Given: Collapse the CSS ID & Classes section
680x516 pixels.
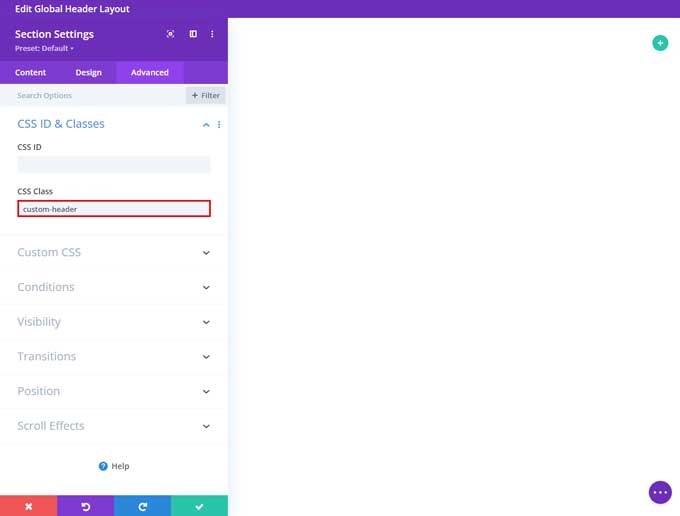Looking at the screenshot, I should pos(206,125).
